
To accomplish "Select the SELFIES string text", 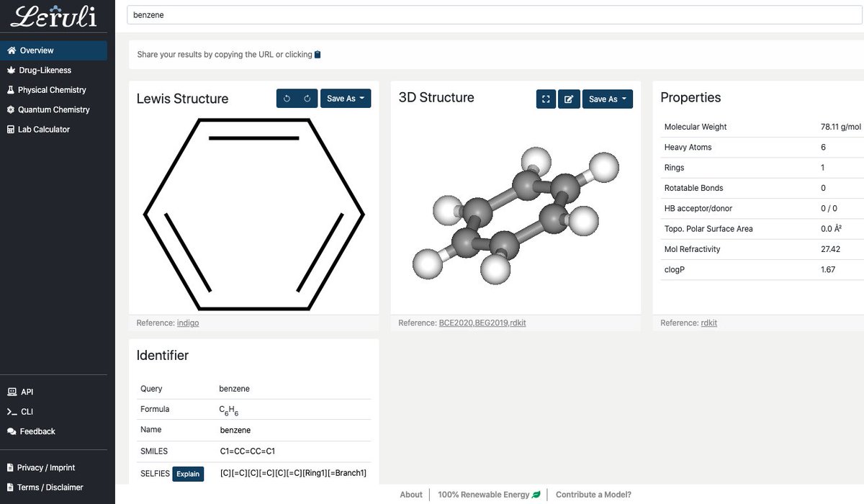I will [x=293, y=473].
